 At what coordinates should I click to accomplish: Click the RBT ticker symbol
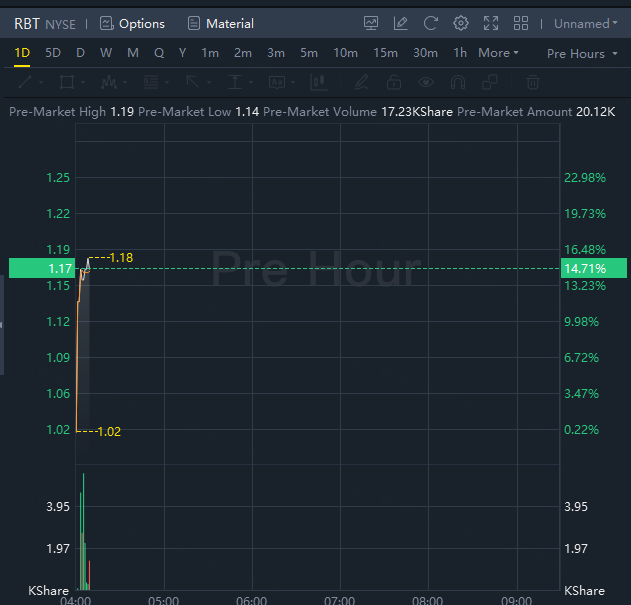pos(27,23)
